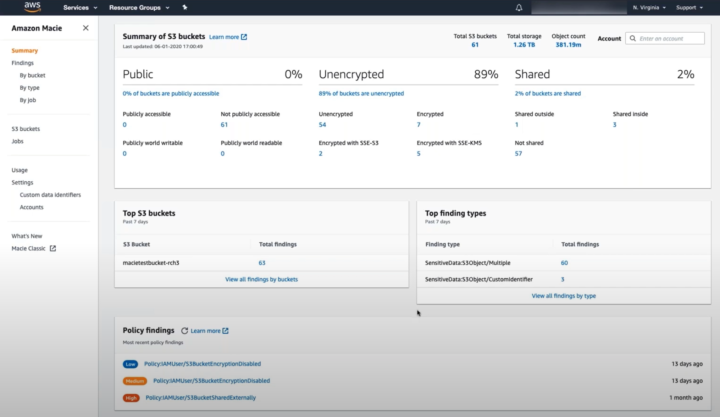Focus the Enter an account search field

pyautogui.click(x=665, y=39)
